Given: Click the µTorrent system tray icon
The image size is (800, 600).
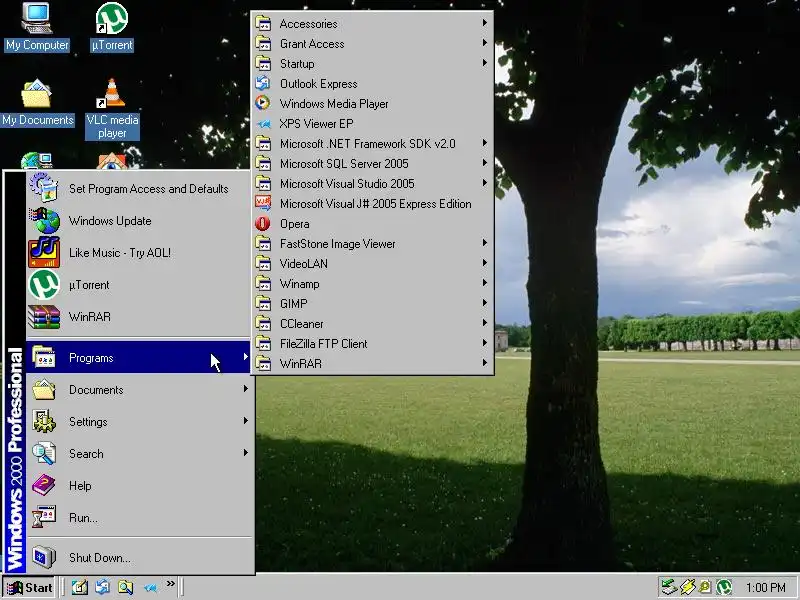Looking at the screenshot, I should tap(724, 587).
